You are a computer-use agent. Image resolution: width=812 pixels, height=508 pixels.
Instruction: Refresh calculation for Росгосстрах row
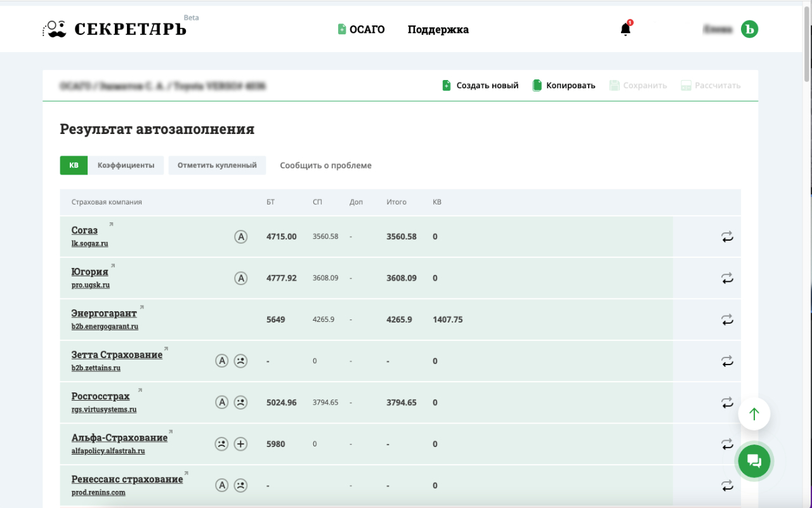[x=727, y=403]
